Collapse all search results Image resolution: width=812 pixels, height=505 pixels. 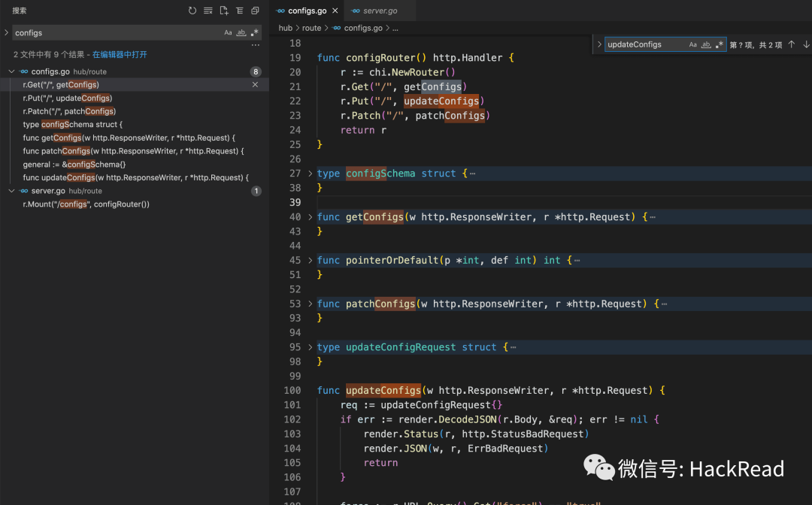click(256, 11)
